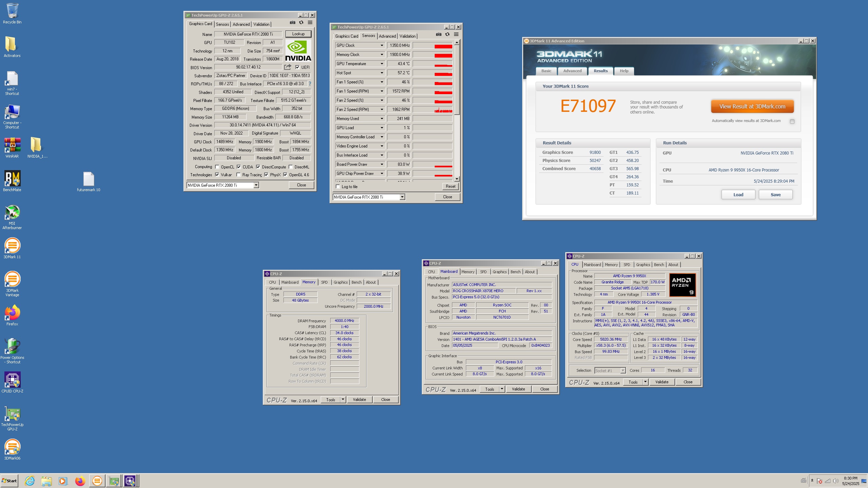The width and height of the screenshot is (868, 488).
Task: Select the Firefox desktop icon
Action: pos(12,315)
